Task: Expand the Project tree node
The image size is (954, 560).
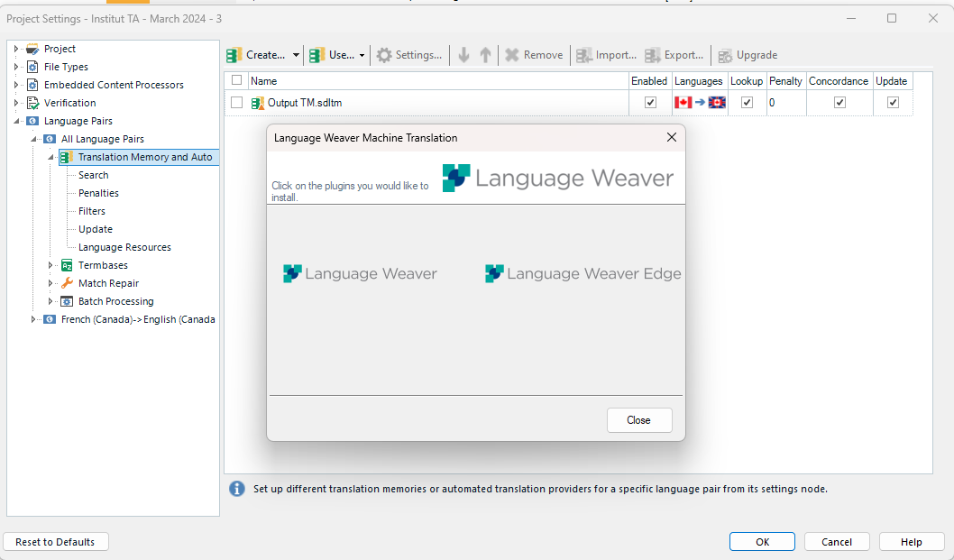Action: tap(16, 49)
